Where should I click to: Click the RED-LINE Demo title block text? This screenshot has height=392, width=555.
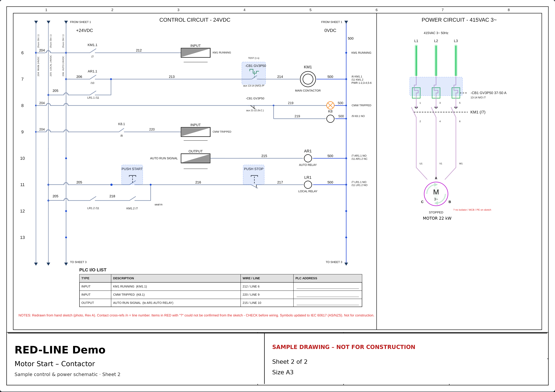click(x=60, y=350)
